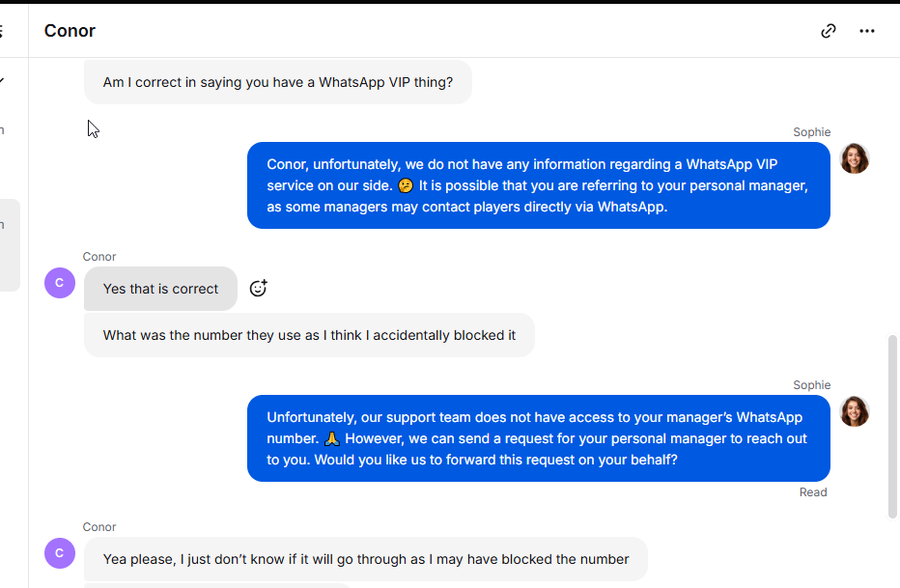Select the "What was the number they use" message
Viewport: 900px width, 588px height.
click(x=309, y=335)
